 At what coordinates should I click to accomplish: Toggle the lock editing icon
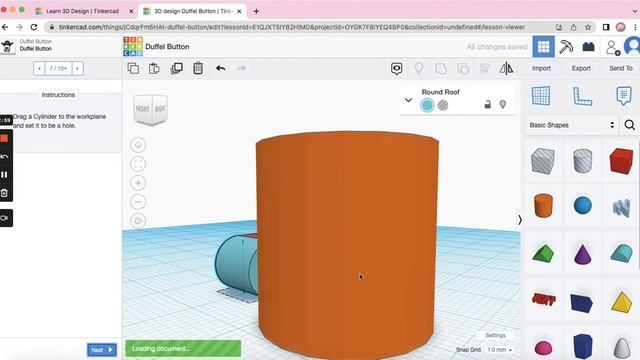click(487, 104)
